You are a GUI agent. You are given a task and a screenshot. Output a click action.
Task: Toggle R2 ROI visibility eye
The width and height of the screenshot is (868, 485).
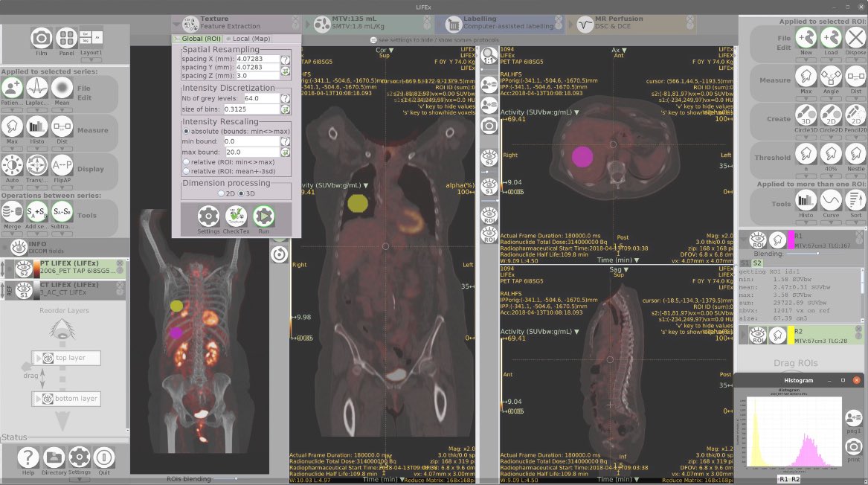(x=758, y=335)
